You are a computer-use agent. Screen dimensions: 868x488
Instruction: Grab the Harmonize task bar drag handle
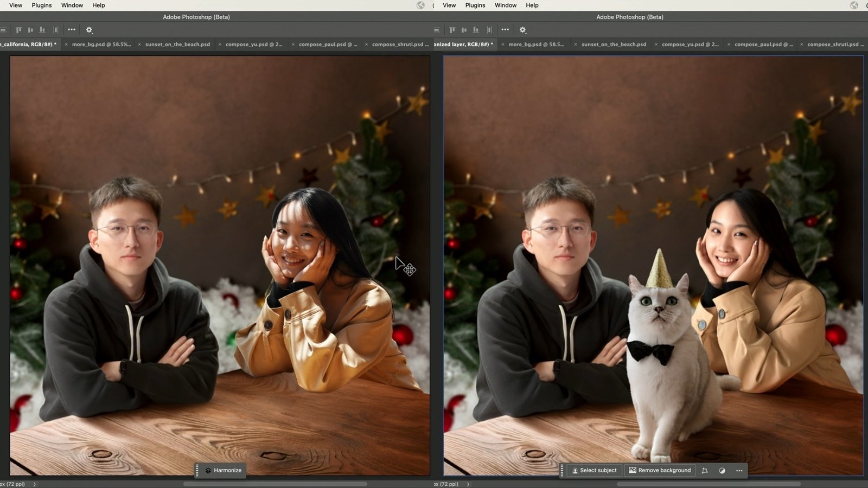(x=197, y=471)
